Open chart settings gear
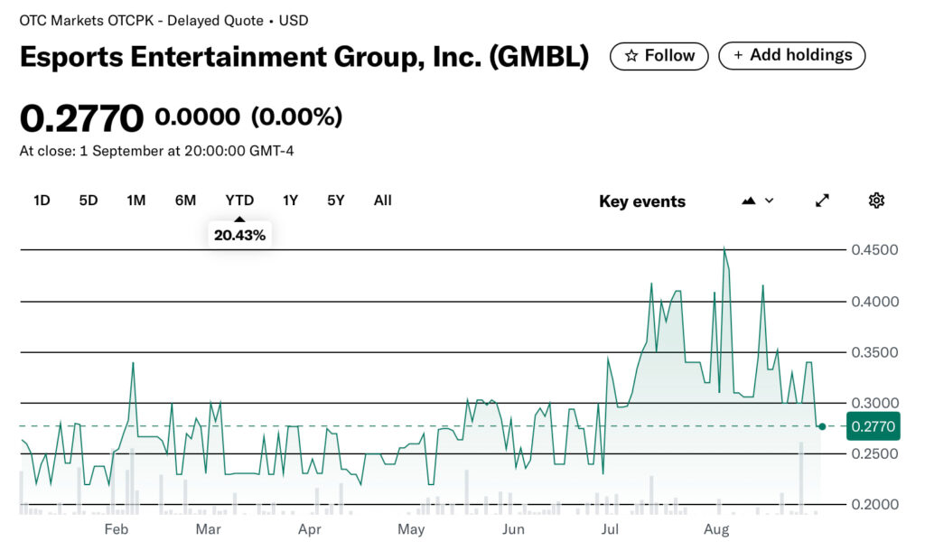The height and width of the screenshot is (560, 925). pyautogui.click(x=876, y=201)
